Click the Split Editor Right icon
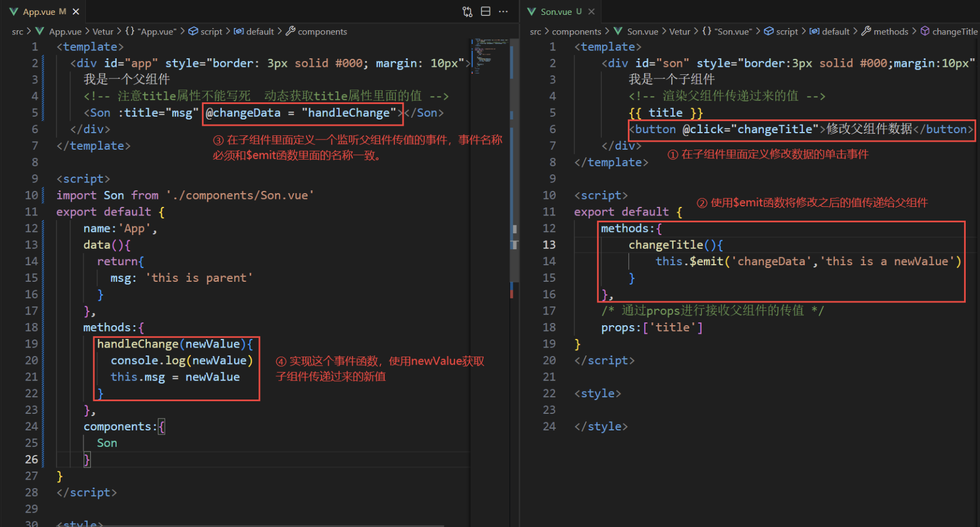Image resolution: width=980 pixels, height=527 pixels. 485,11
